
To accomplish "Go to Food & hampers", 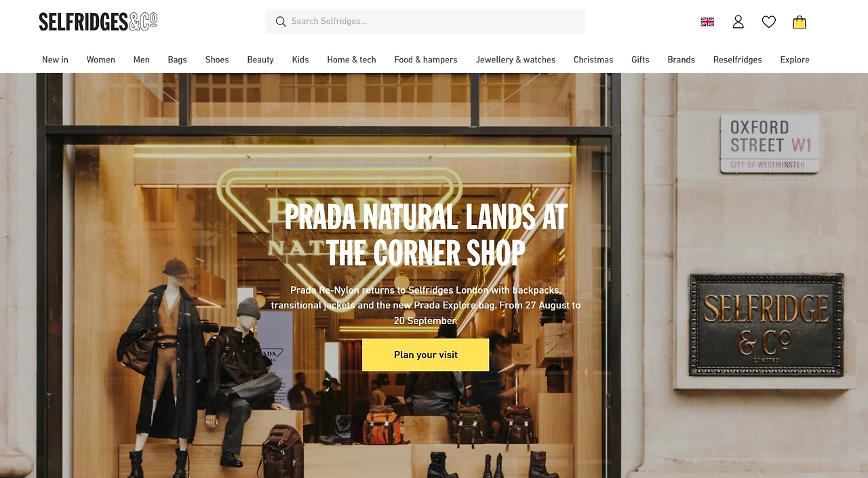I will (426, 60).
